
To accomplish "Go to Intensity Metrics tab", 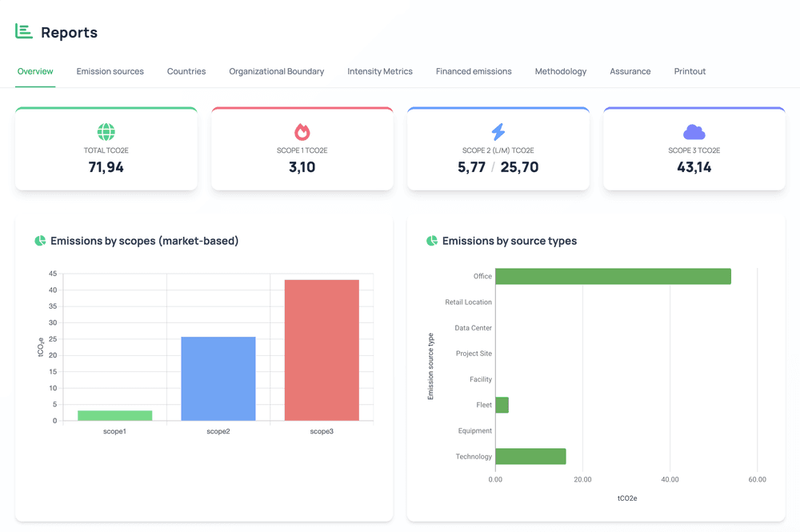I will click(x=380, y=71).
